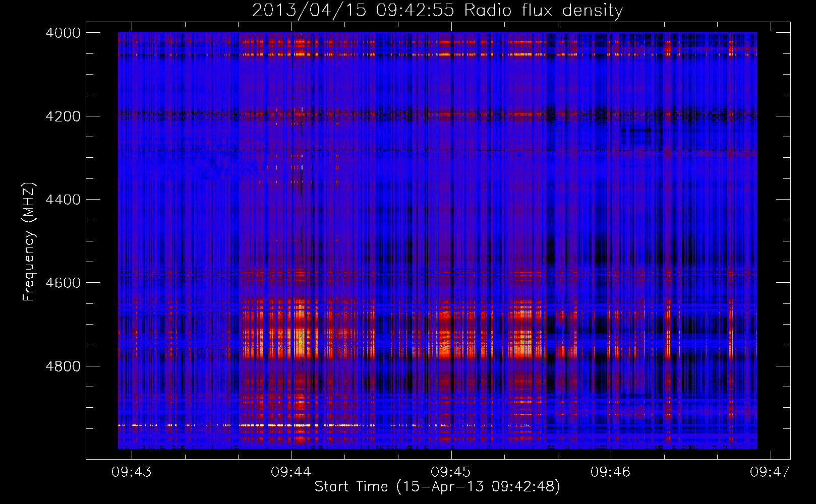The width and height of the screenshot is (816, 504).
Task: Click the "Start Time" x-axis label
Action: point(437,487)
